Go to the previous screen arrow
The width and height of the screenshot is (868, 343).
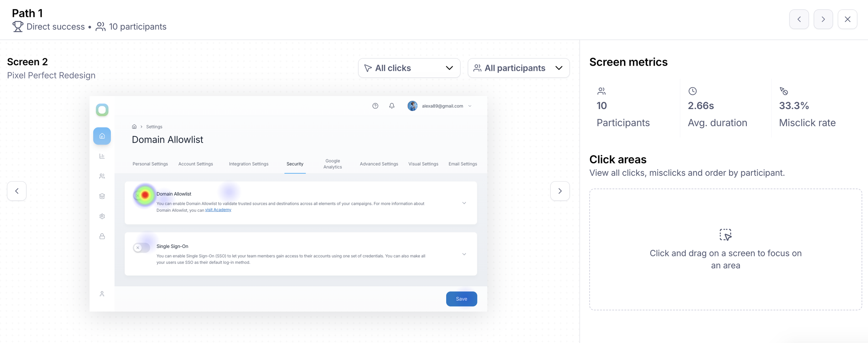17,191
